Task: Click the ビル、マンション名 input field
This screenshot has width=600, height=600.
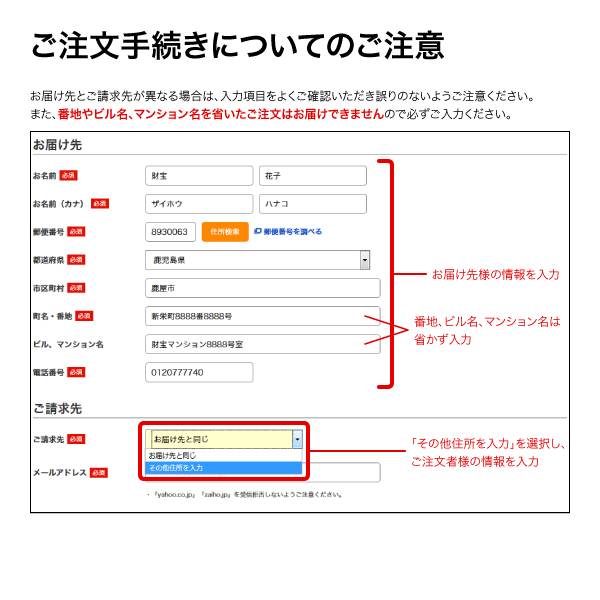Action: point(262,344)
